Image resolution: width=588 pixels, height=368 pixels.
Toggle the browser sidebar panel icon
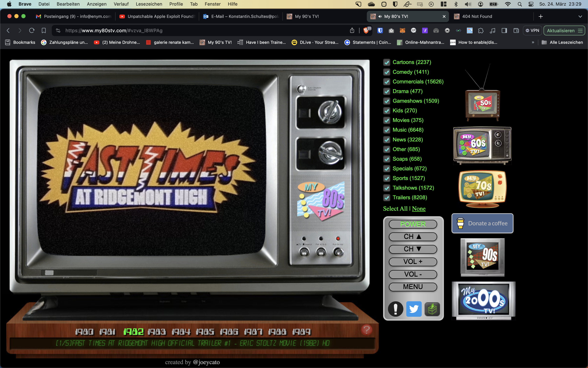pyautogui.click(x=504, y=30)
